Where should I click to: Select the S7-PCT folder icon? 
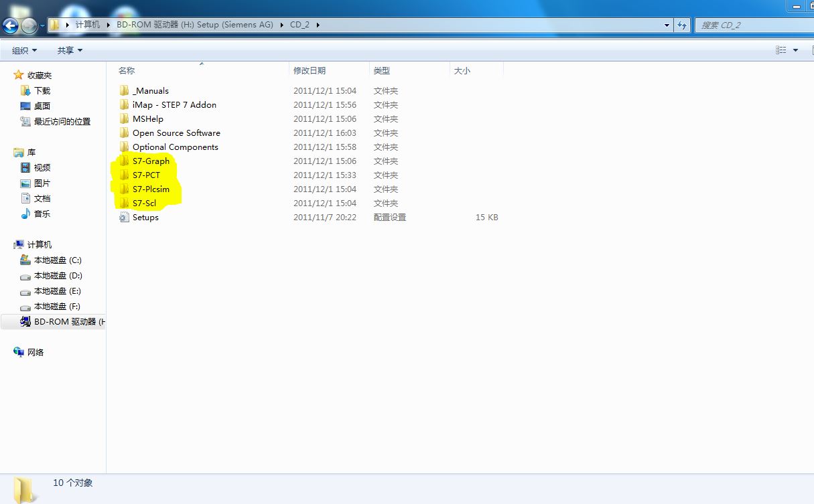124,175
